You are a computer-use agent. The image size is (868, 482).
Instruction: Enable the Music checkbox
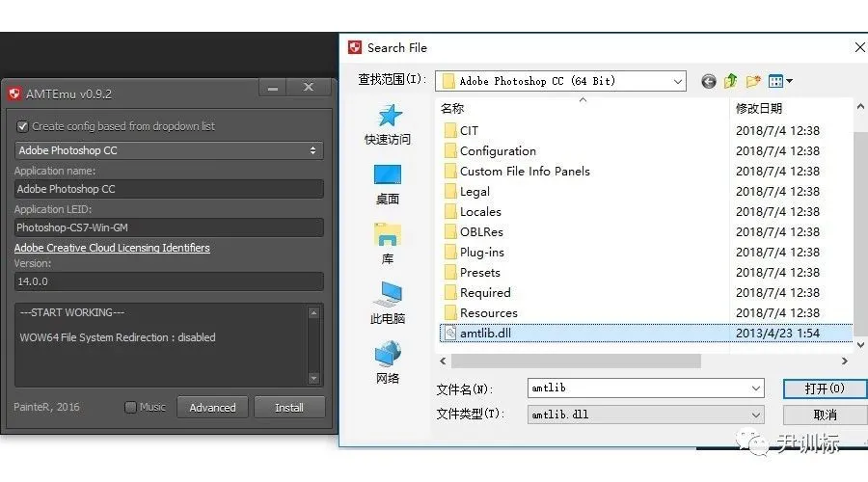coord(130,408)
